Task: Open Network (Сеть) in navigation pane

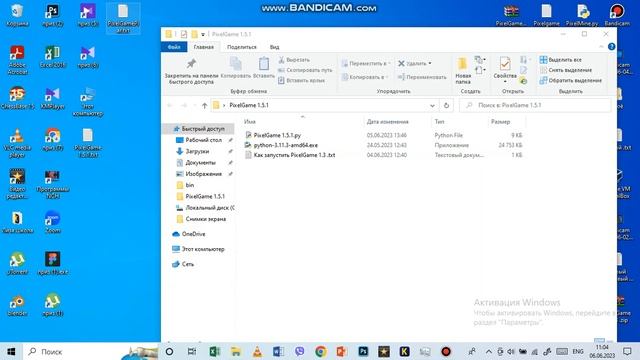Action: [x=187, y=264]
